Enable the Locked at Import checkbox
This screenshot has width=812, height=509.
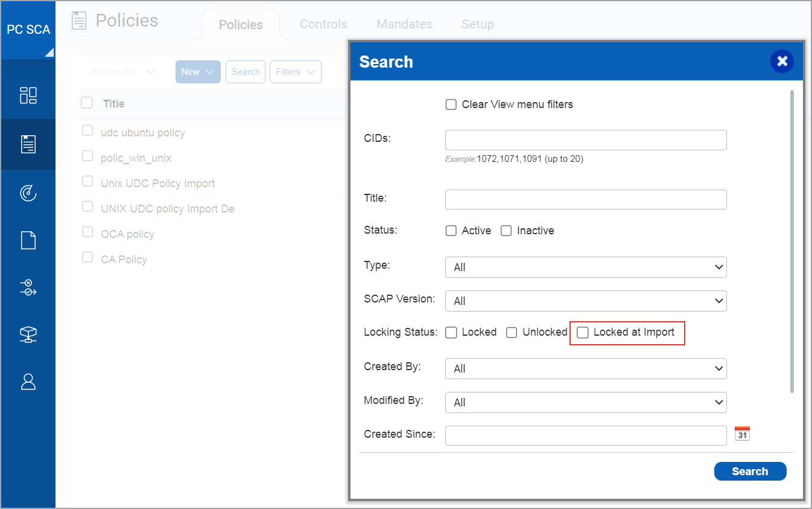(x=583, y=333)
